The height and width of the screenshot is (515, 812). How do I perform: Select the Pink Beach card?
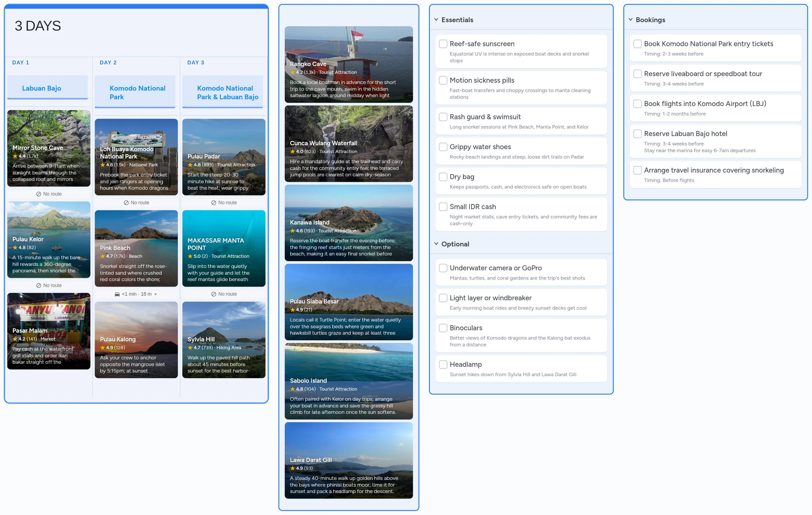(136, 249)
